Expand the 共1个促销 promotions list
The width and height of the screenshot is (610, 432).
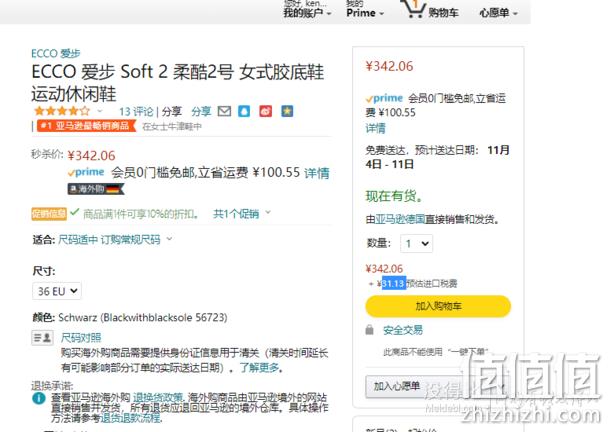click(x=242, y=214)
